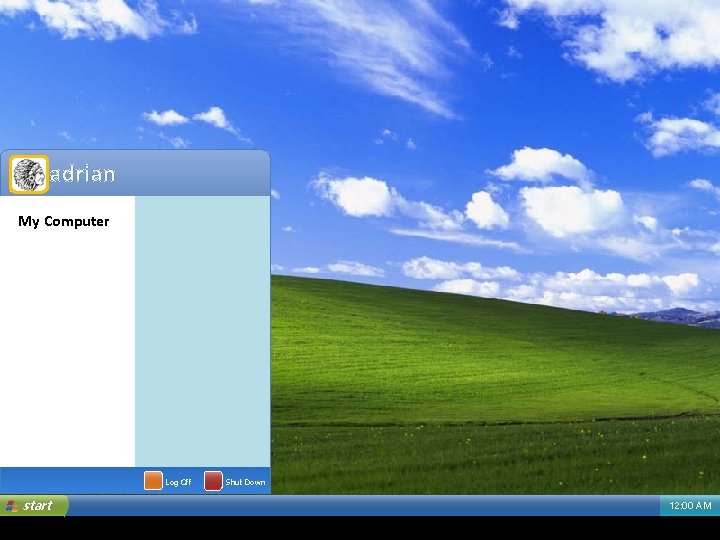This screenshot has width=720, height=540.
Task: Click the adrian user avatar picture
Action: 29,174
